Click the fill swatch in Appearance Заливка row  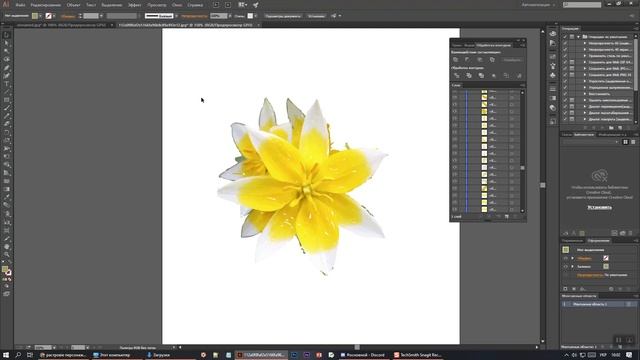coord(606,267)
